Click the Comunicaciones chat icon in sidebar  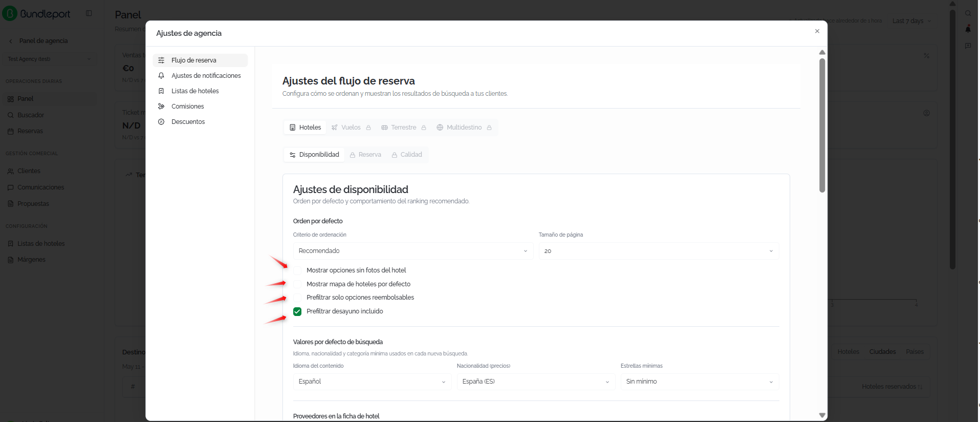(x=11, y=187)
